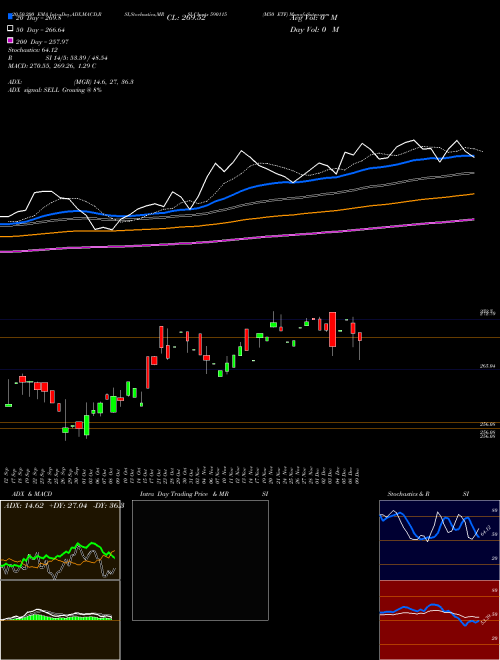The height and width of the screenshot is (660, 500).
Task: Click the ADX line chart panel
Action: (x=60, y=540)
